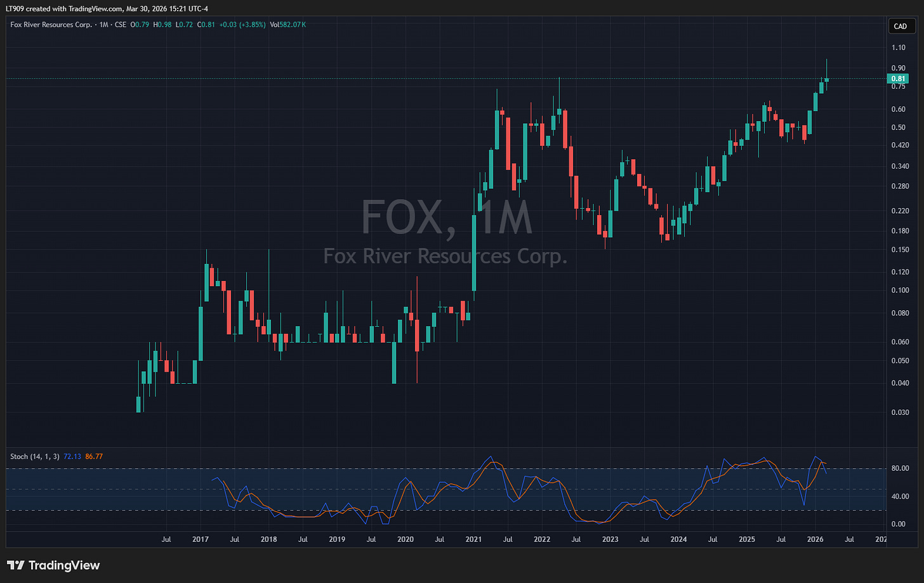The width and height of the screenshot is (924, 583).
Task: Click the 0.280 price axis label
Action: [x=901, y=187]
